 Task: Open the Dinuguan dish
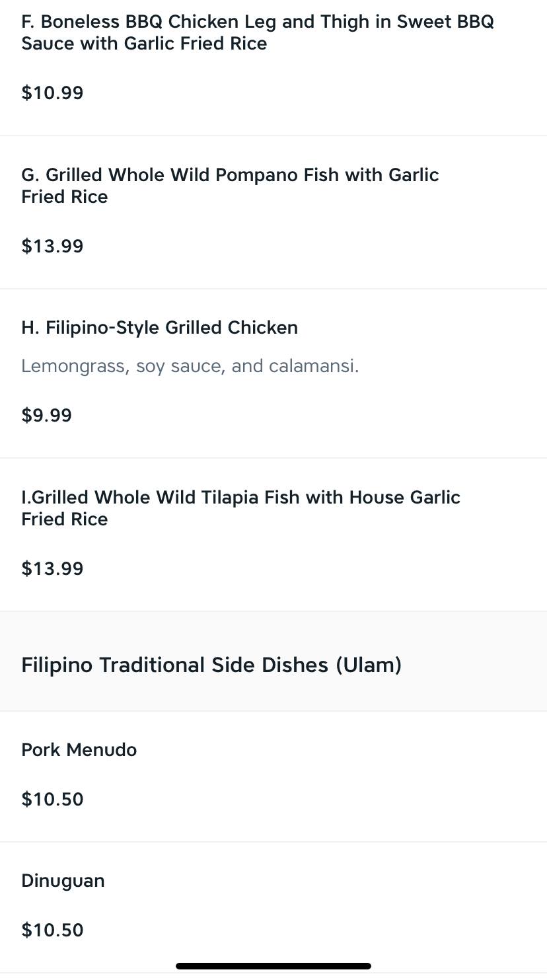pyautogui.click(x=63, y=881)
